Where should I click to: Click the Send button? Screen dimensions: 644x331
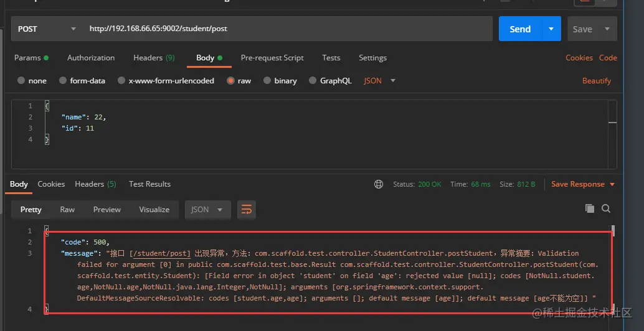(520, 29)
